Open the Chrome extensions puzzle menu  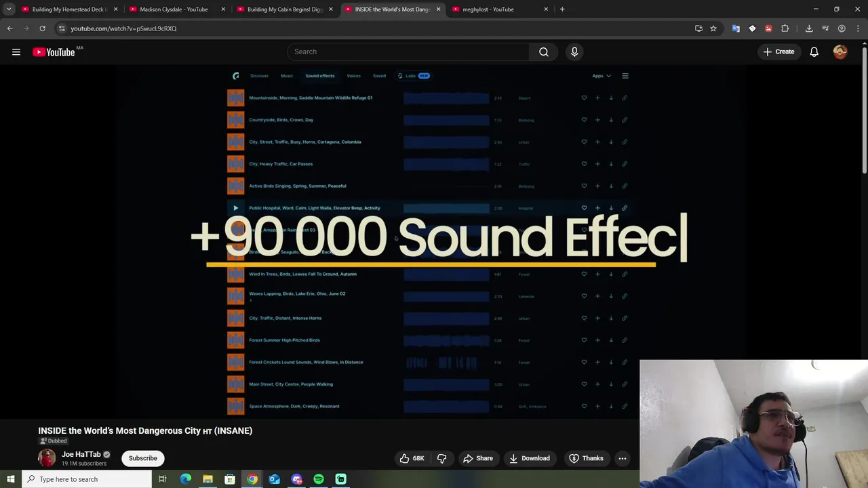(x=785, y=28)
